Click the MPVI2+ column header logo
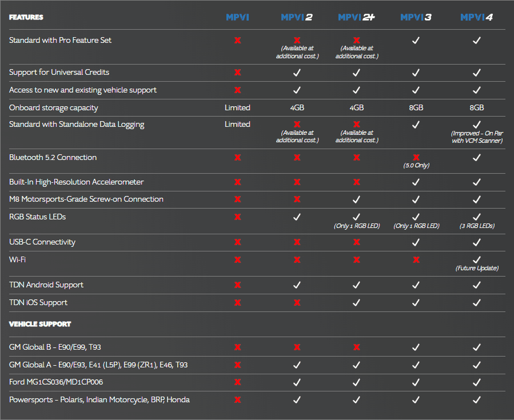This screenshot has width=514, height=420. point(356,18)
